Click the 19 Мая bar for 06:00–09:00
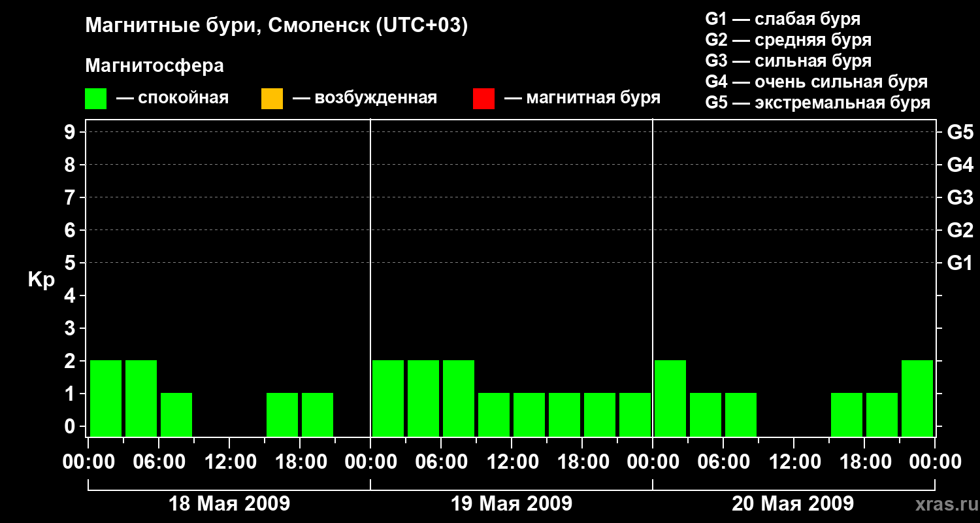This screenshot has height=523, width=980. pos(459,398)
